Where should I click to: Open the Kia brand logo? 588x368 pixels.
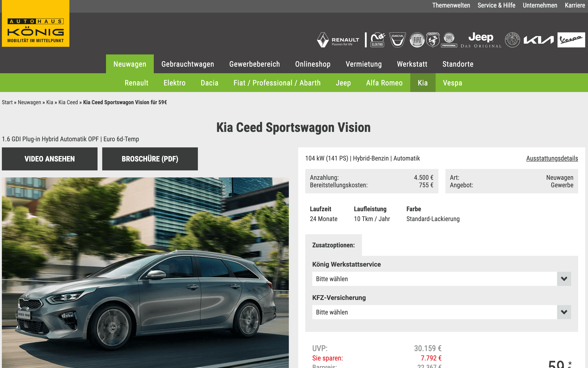tap(538, 40)
